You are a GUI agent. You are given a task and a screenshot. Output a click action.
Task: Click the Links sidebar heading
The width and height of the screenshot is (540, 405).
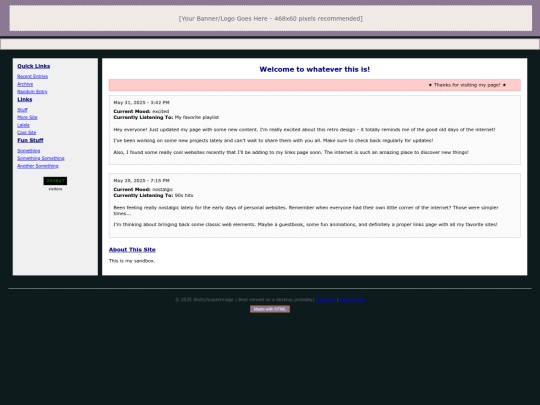(x=25, y=100)
